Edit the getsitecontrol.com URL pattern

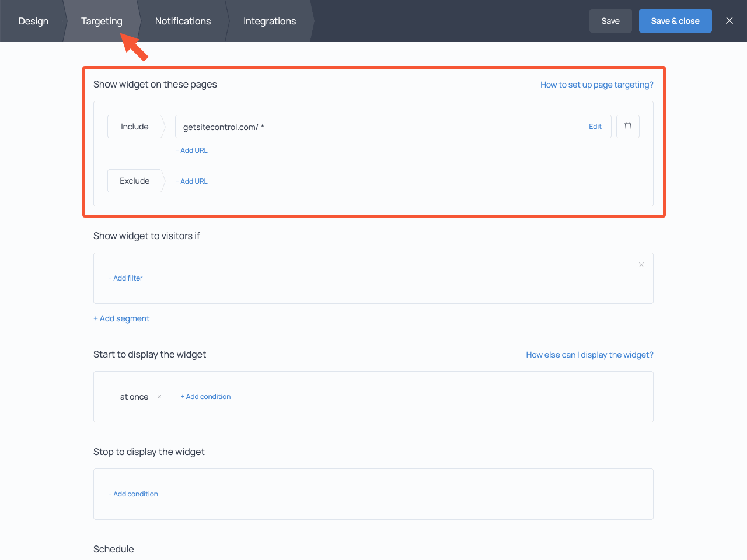tap(595, 126)
